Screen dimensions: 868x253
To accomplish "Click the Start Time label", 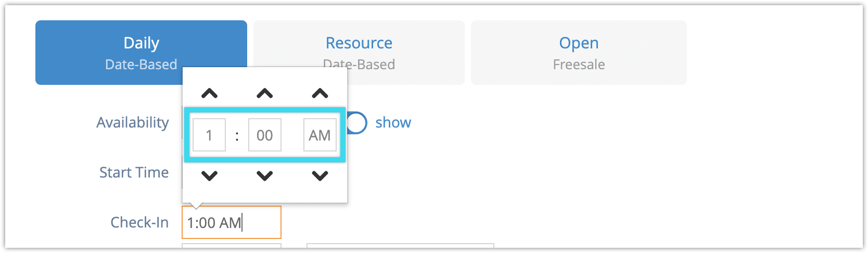I will (134, 172).
